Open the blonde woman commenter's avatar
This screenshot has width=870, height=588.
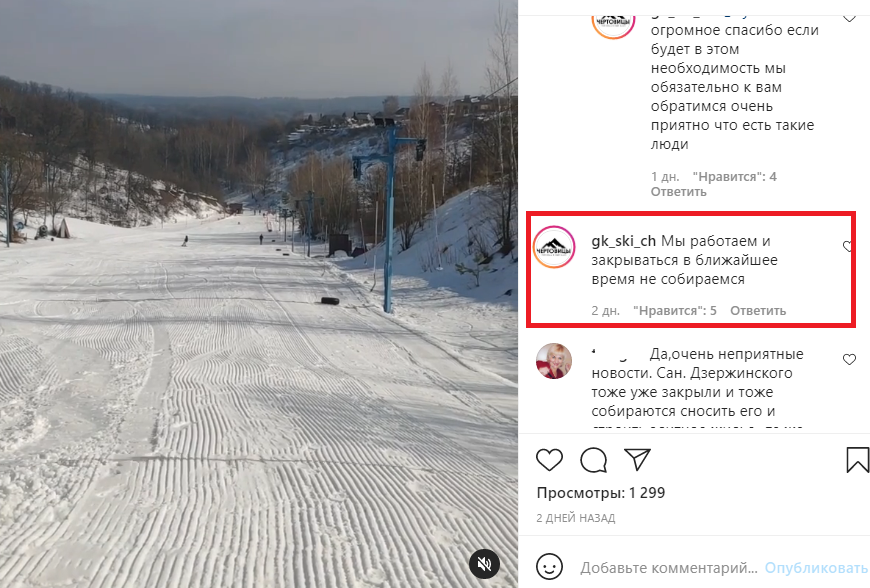tap(554, 361)
